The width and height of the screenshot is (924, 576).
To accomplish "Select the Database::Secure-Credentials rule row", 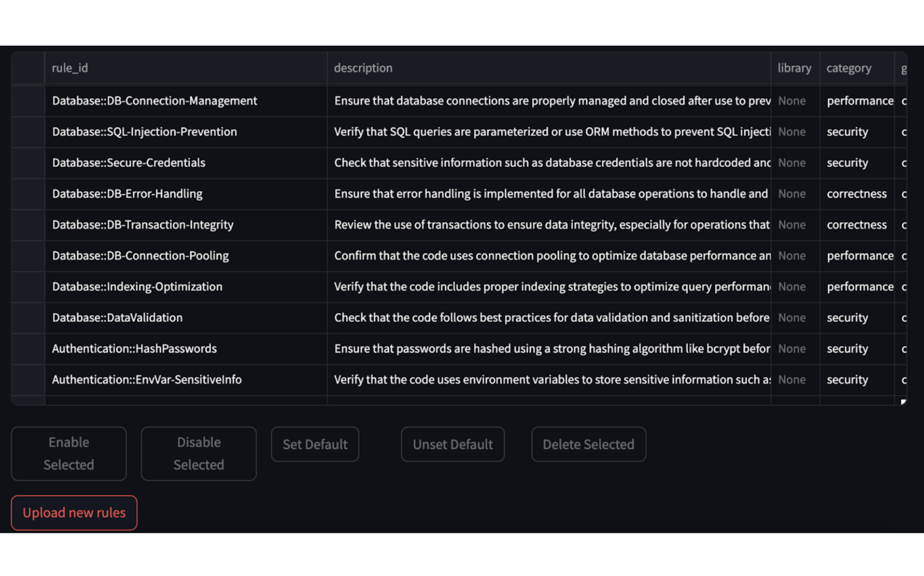I will click(128, 162).
